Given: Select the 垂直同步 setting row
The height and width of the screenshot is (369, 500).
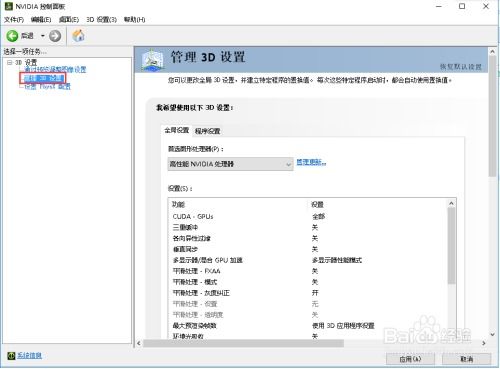Looking at the screenshot, I should [309, 249].
